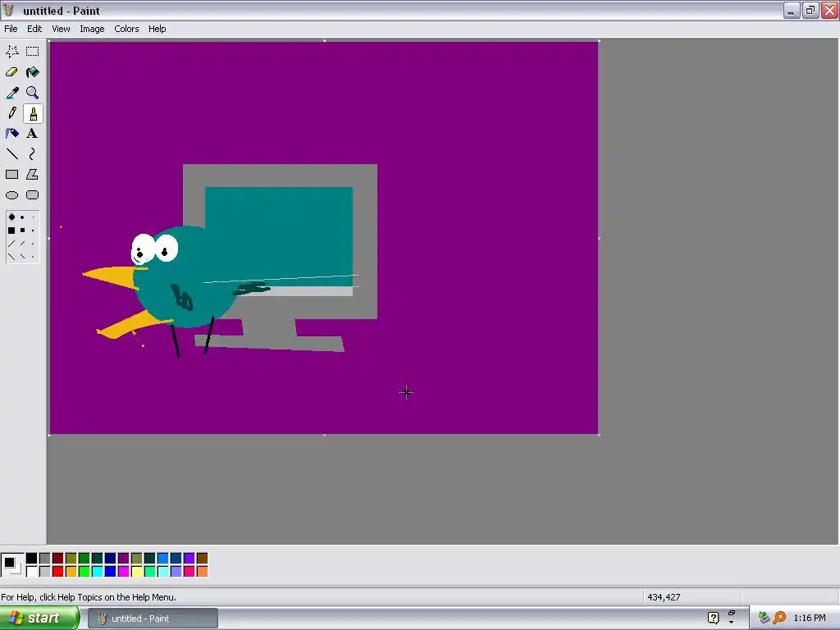Select the Airbrush spray can tool

11,134
